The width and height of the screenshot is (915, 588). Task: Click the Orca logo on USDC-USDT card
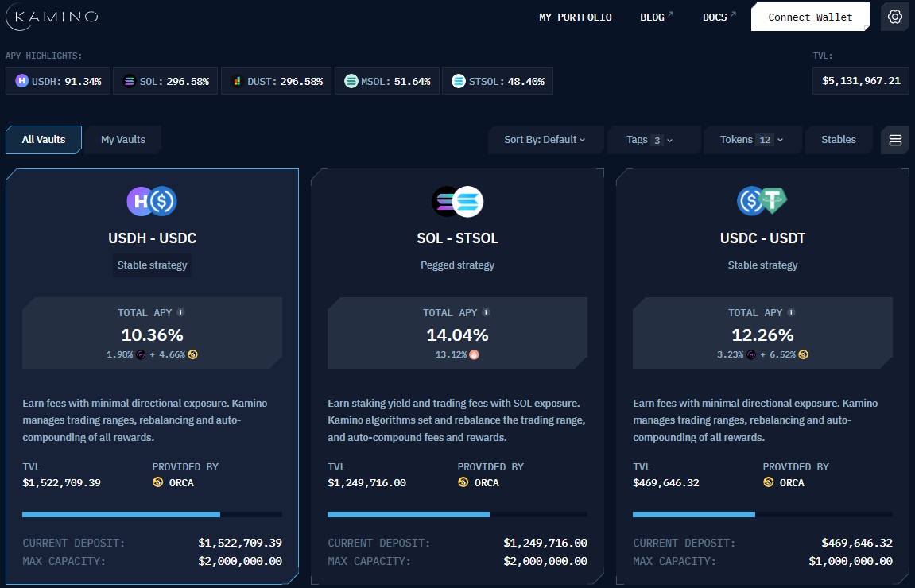(768, 482)
